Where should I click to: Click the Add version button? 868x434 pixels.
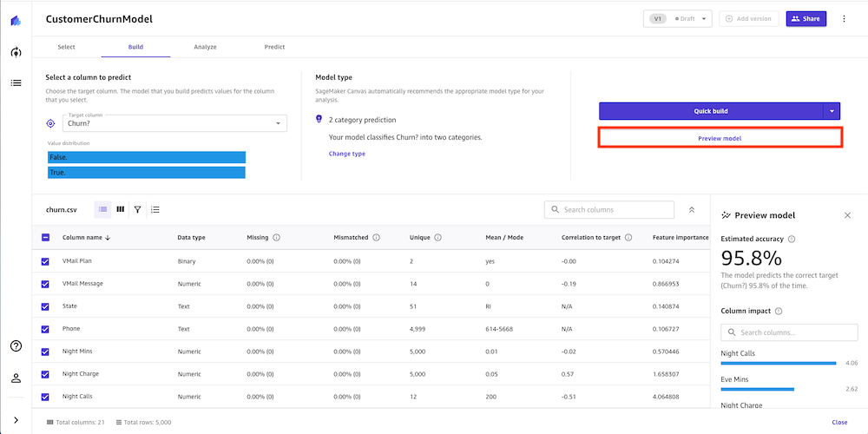point(748,19)
